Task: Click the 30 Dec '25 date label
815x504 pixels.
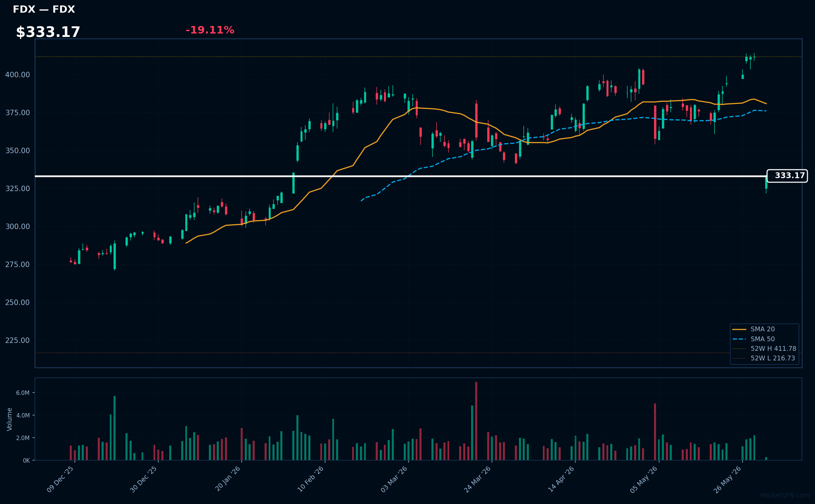Action: 144,479
